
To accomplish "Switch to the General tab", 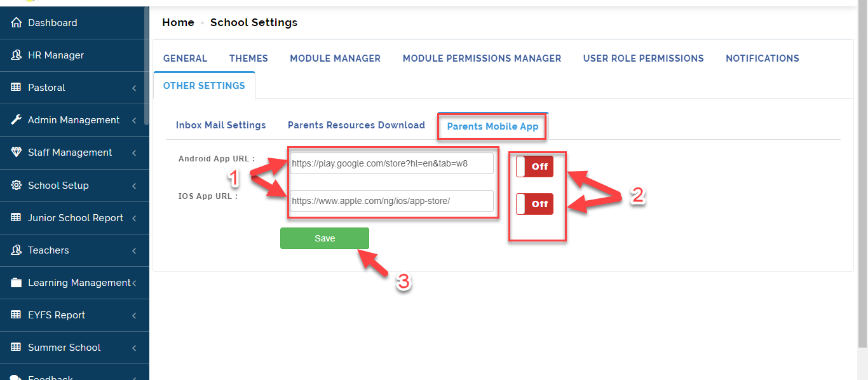I will [185, 58].
